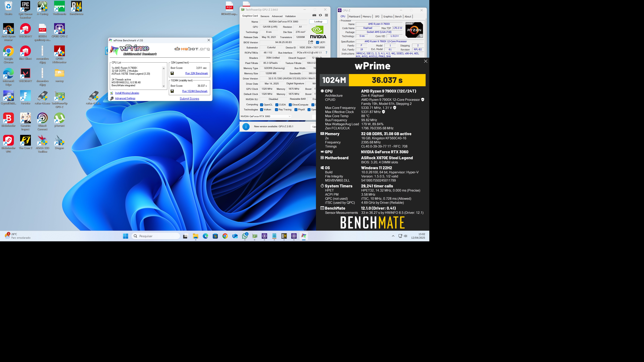Open the About tab in CPU-Z
The height and width of the screenshot is (362, 644).
tap(408, 17)
